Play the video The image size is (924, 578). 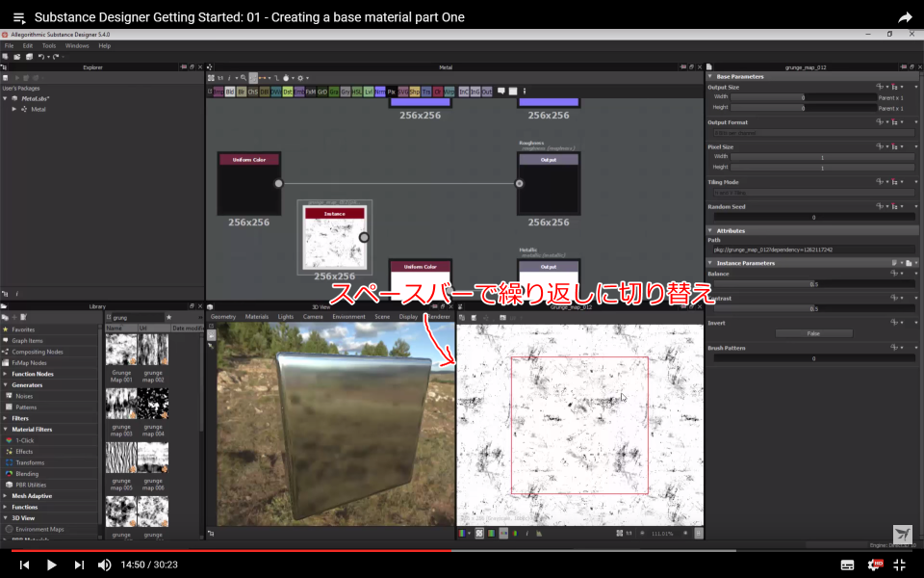51,565
